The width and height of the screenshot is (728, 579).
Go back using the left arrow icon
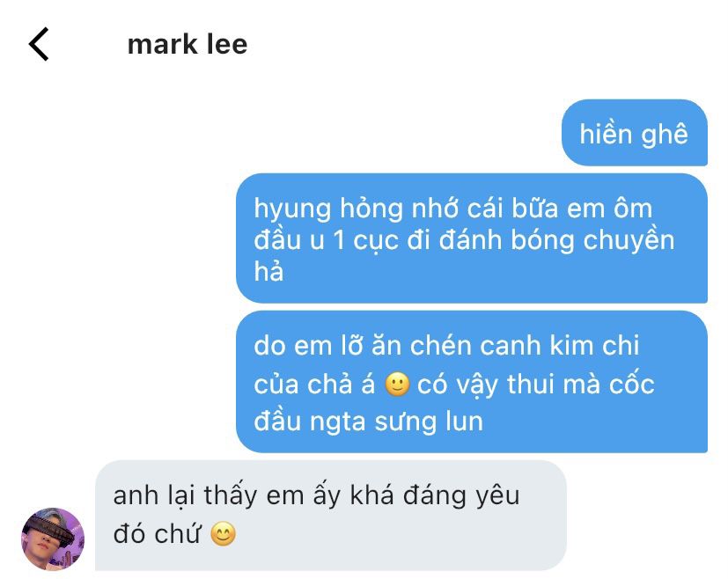pos(39,44)
